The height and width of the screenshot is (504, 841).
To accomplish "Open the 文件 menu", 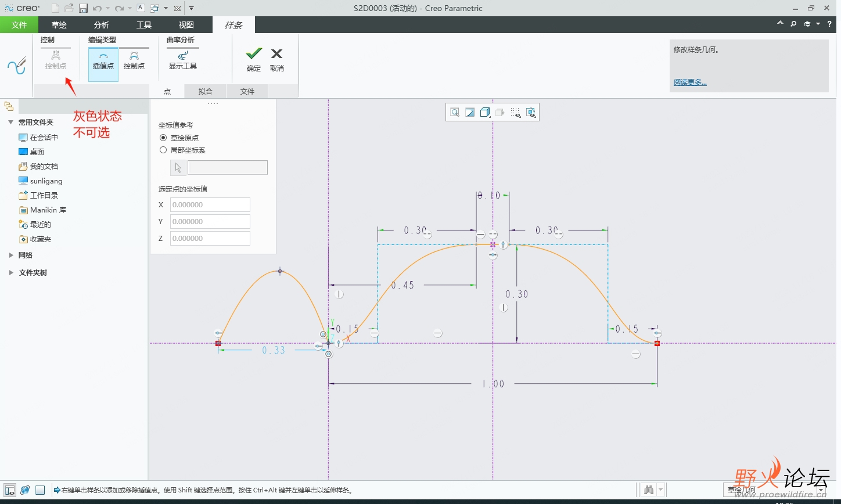I will tap(19, 24).
